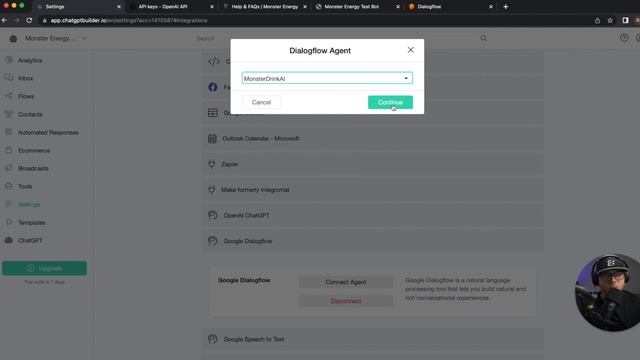Click the red Disconnect button
The image size is (640, 360).
(346, 301)
